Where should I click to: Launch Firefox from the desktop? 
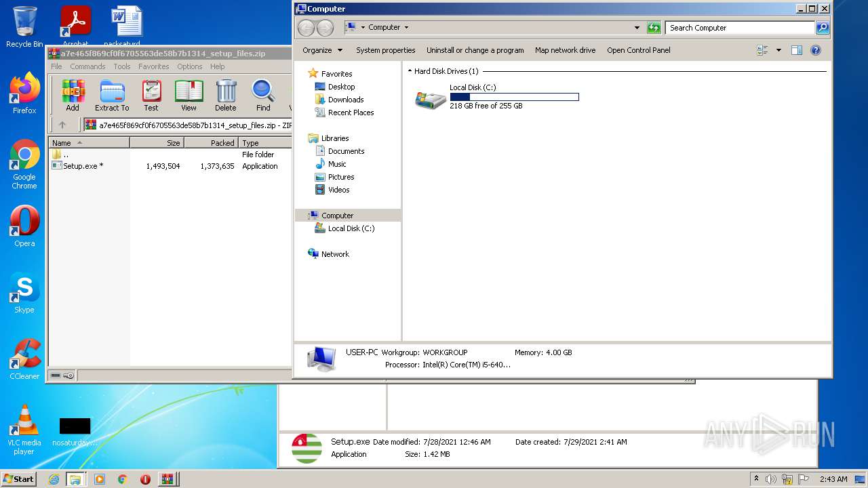24,94
